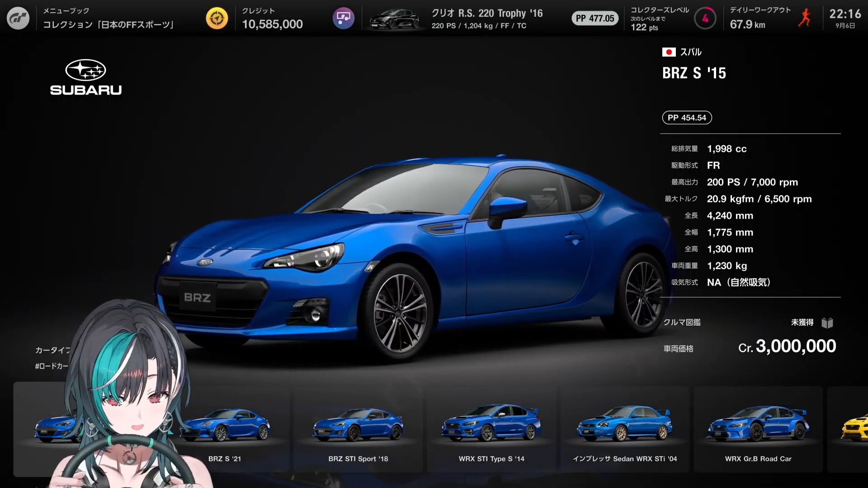868x488 pixels.
Task: Select the 1,775 mm width value
Action: 730,232
